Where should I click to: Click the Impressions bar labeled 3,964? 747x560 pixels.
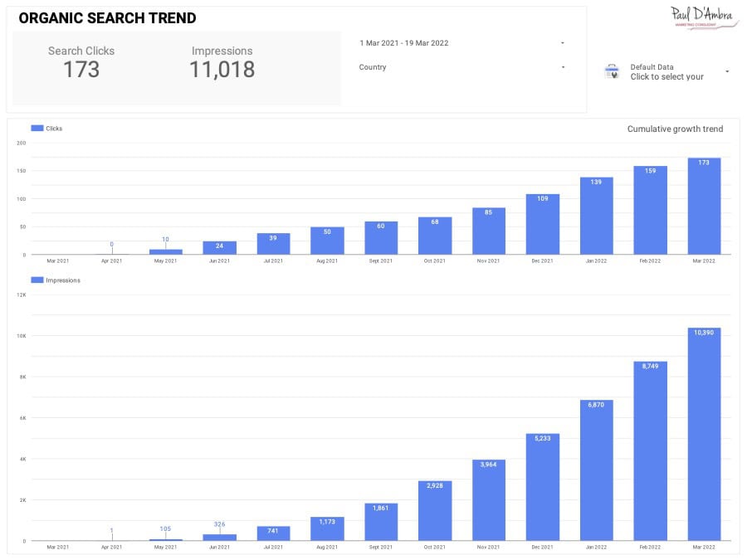coord(489,500)
